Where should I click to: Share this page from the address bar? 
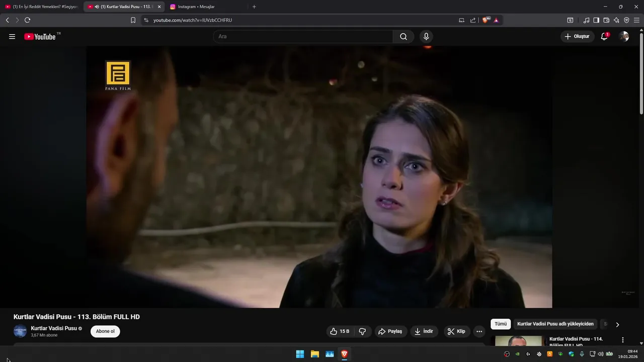[x=473, y=20]
